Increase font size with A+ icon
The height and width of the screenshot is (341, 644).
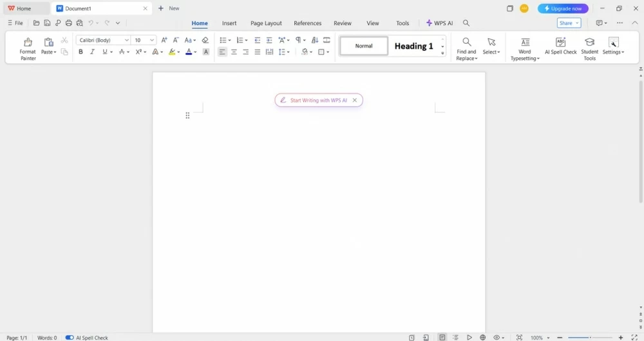pos(164,40)
